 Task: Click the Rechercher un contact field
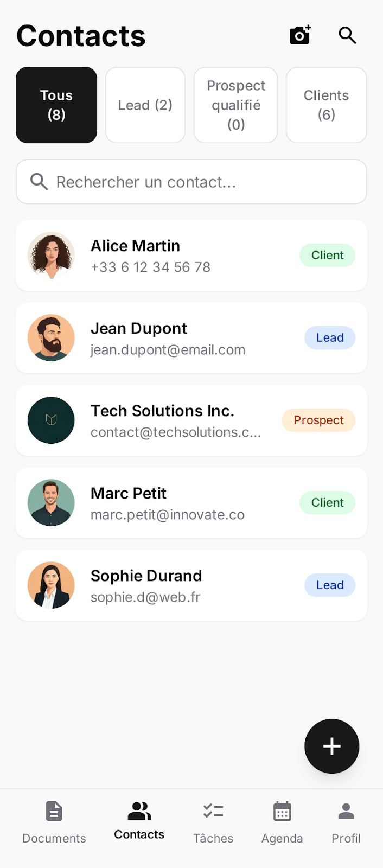click(191, 182)
